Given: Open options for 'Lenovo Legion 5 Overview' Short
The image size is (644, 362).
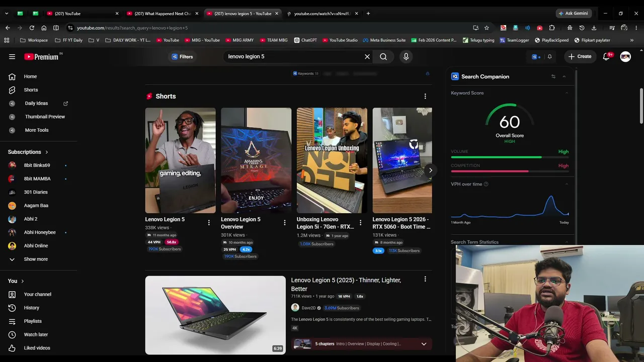Looking at the screenshot, I should pos(285,223).
